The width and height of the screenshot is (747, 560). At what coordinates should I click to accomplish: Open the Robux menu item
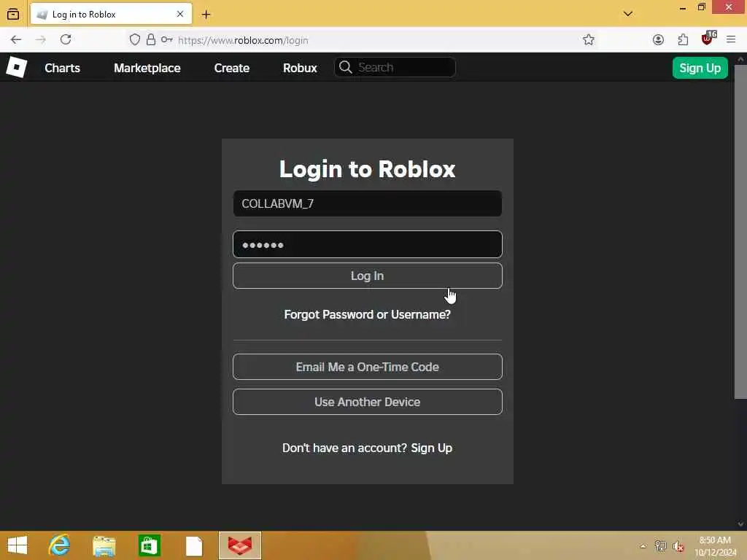(x=300, y=68)
